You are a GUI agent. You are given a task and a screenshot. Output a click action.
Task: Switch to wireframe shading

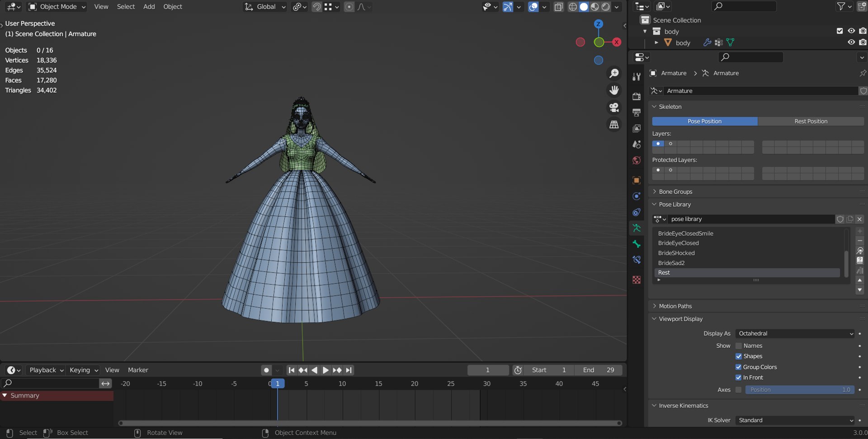(573, 7)
